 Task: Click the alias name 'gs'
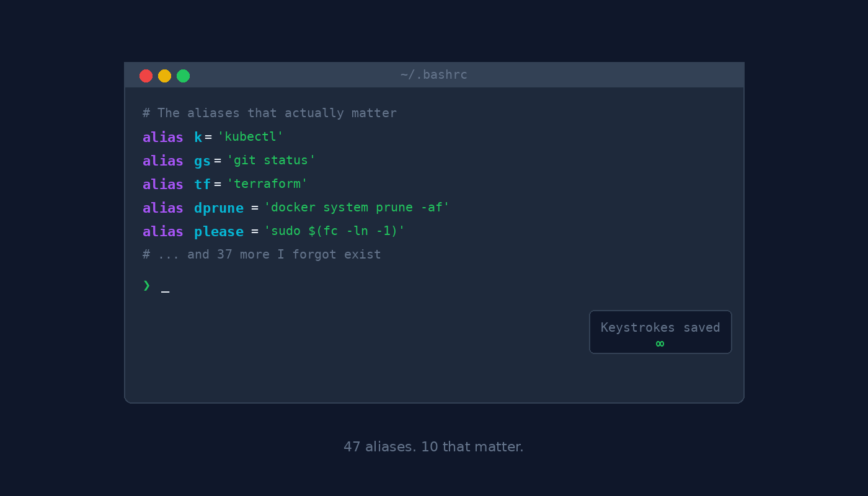[202, 161]
